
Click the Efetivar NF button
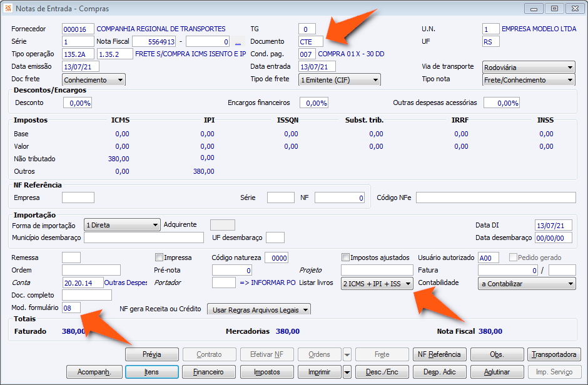267,354
